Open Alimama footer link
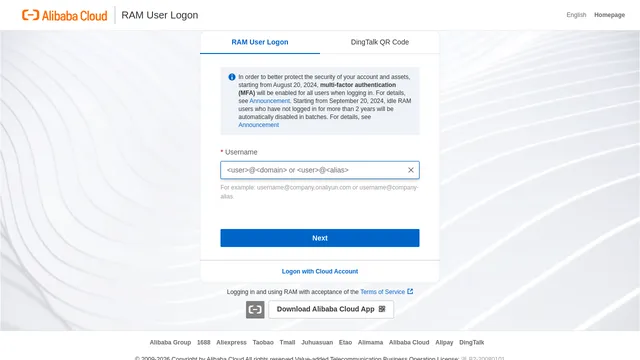 click(370, 342)
